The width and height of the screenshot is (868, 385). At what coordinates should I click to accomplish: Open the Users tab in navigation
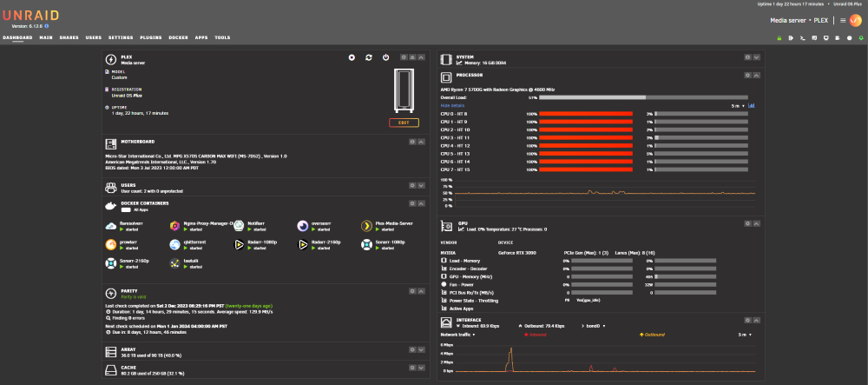tap(94, 37)
